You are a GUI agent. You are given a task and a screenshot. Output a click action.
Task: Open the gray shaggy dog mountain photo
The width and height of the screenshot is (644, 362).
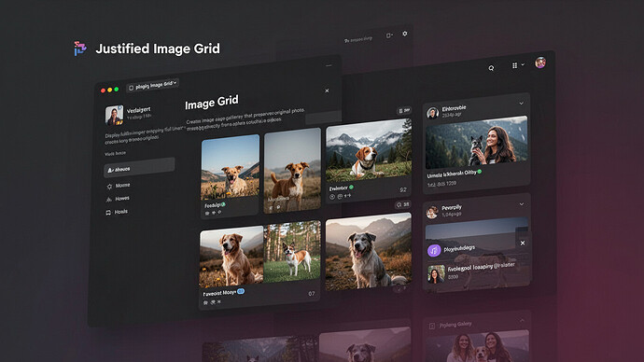(369, 251)
